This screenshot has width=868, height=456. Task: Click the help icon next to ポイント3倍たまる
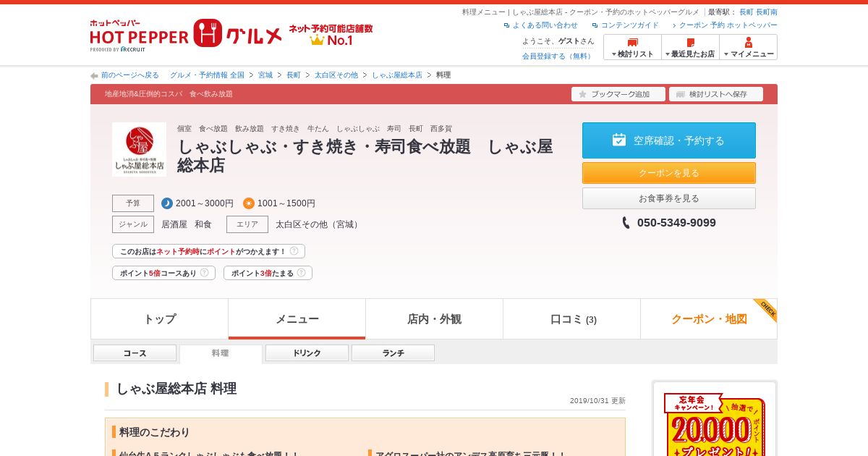(301, 273)
